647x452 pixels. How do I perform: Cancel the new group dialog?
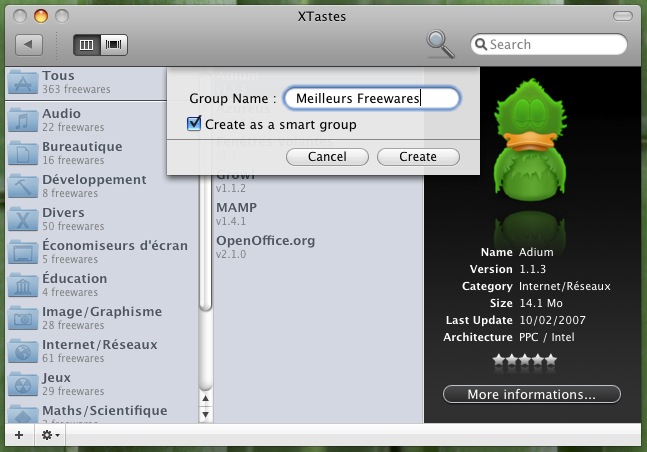[x=327, y=157]
